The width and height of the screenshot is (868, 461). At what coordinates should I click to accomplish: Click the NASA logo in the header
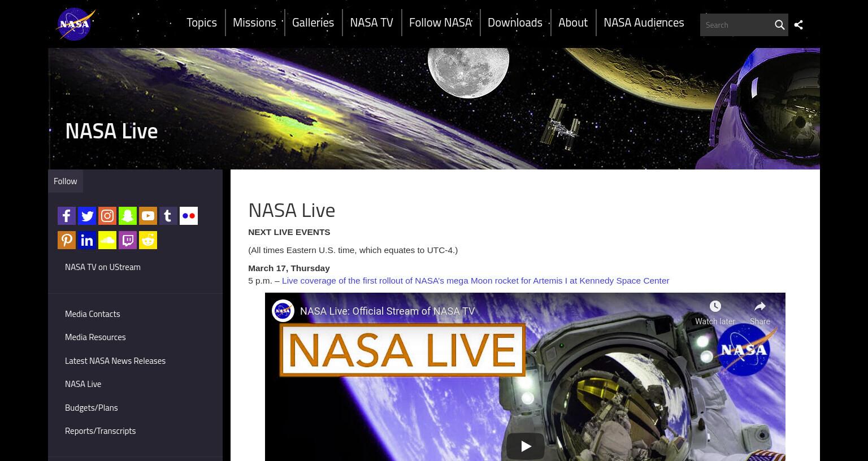point(76,24)
